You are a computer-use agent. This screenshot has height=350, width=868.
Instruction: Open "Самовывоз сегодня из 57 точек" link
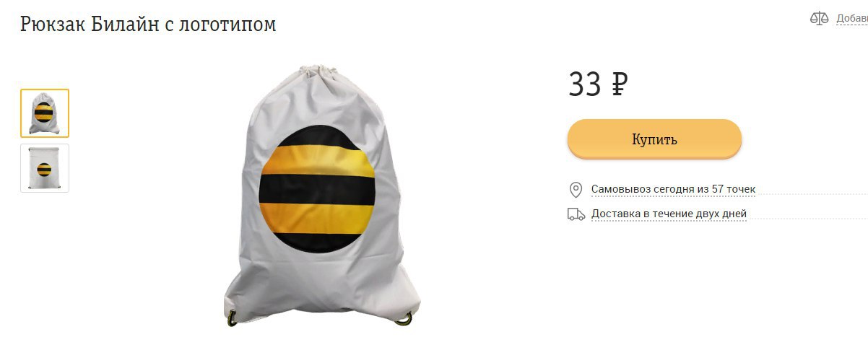coord(673,190)
